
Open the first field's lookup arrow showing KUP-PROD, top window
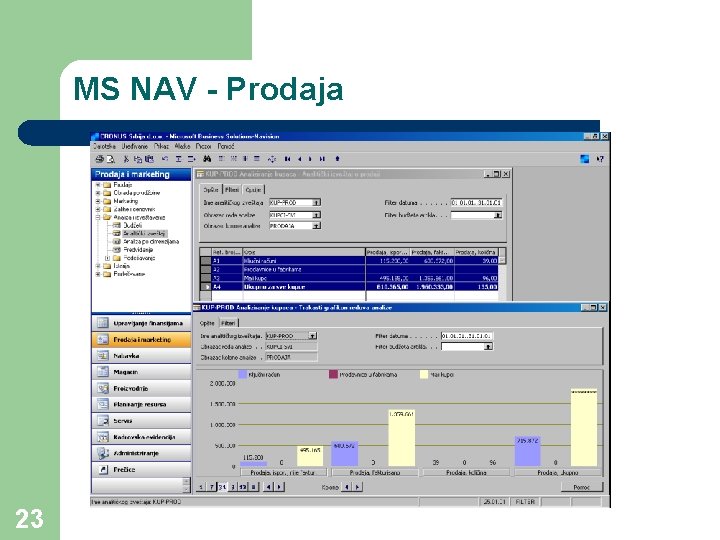316,202
